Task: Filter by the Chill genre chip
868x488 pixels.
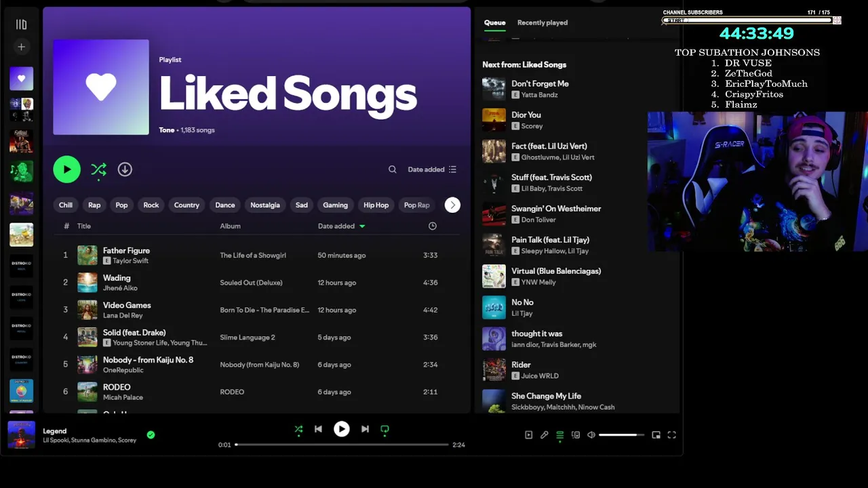Action: click(66, 205)
